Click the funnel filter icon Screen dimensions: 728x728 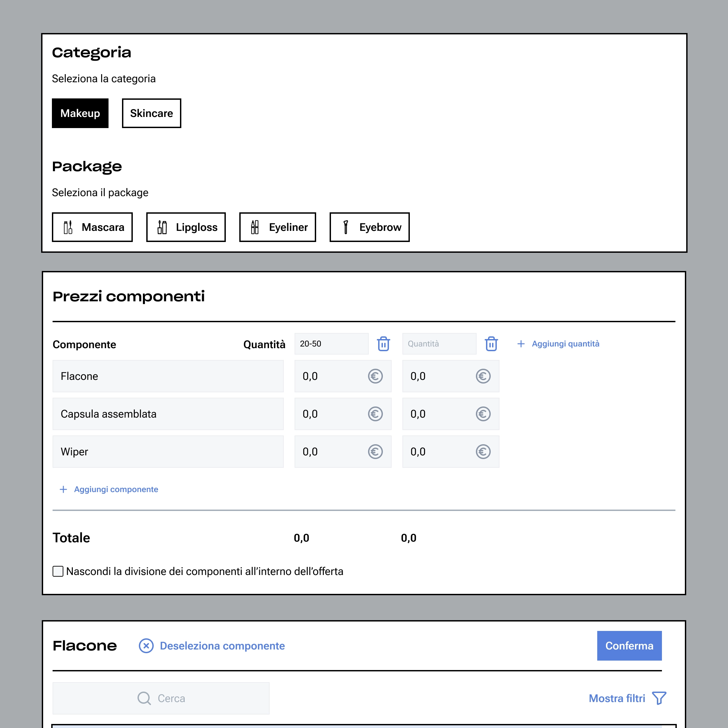[x=659, y=698]
